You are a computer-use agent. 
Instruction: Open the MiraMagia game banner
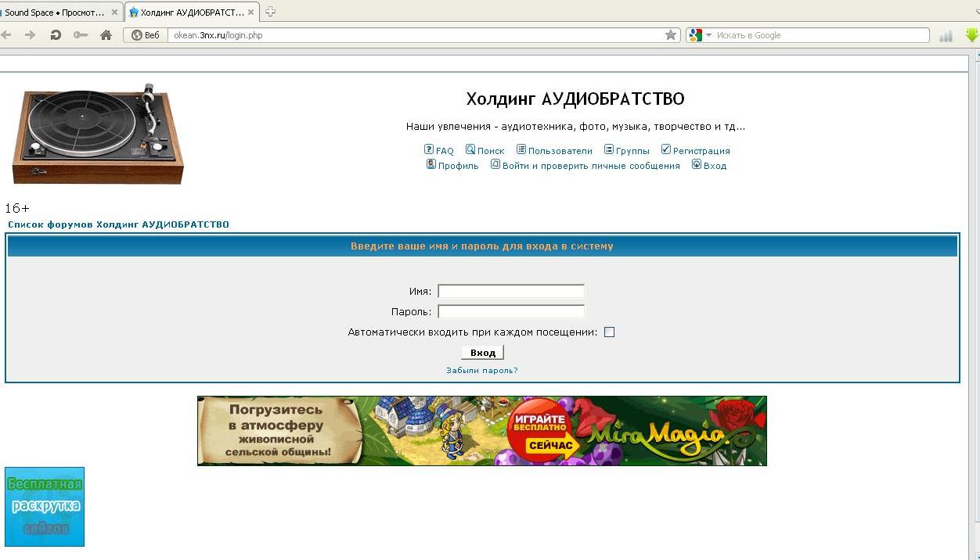coord(482,431)
